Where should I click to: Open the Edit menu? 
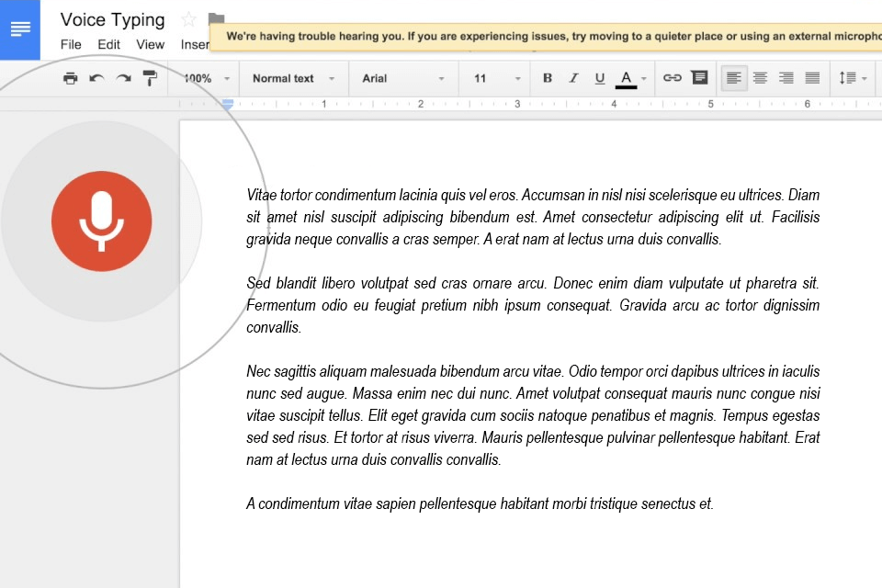click(108, 43)
